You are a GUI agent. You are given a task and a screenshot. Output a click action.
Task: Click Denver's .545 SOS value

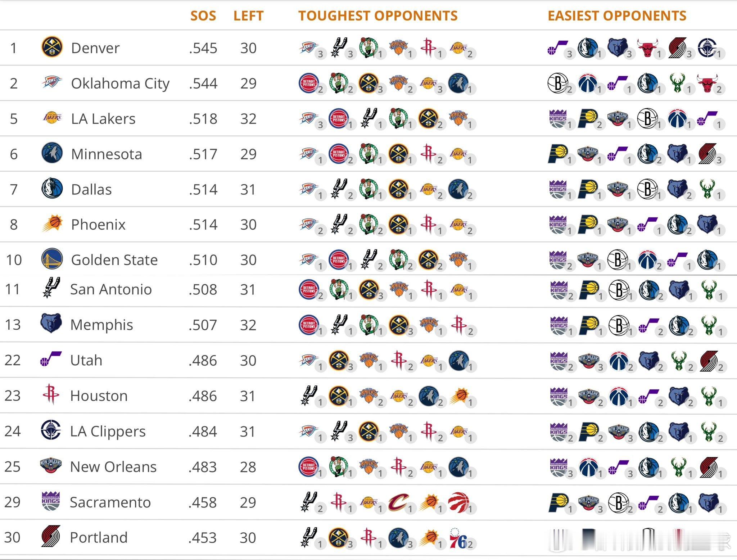pos(203,48)
